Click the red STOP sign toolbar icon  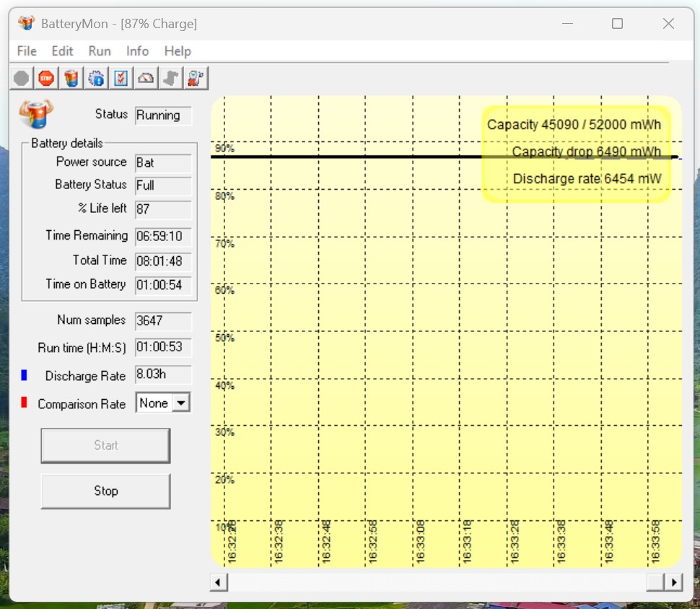point(46,79)
